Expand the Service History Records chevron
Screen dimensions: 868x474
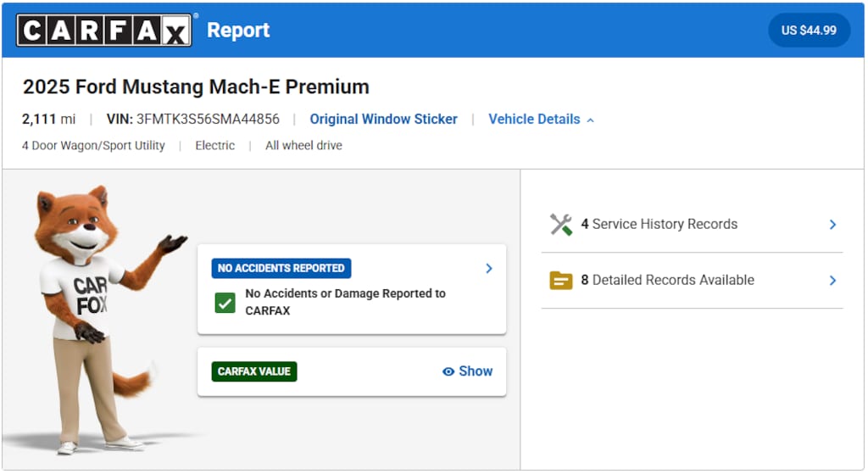832,224
